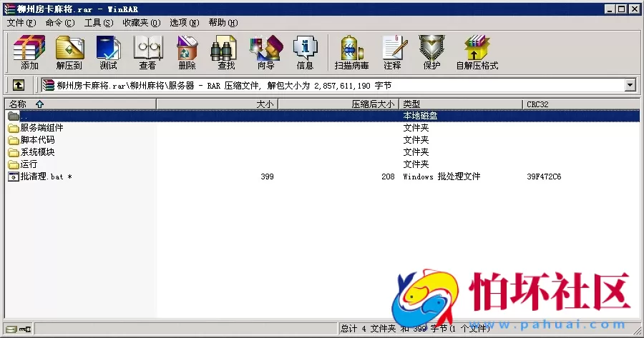644x338 pixels.
Task: Go up one level with arrow button
Action: (19, 85)
